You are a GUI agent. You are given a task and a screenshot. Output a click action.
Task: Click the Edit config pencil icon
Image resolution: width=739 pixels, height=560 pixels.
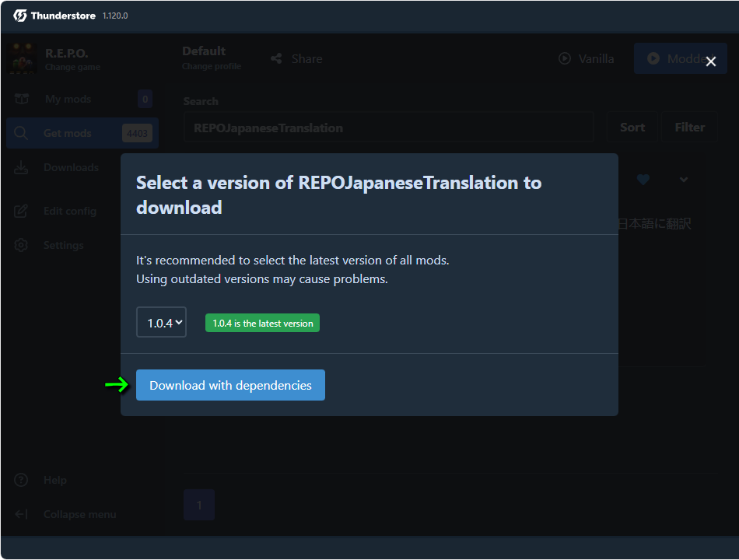pos(21,212)
